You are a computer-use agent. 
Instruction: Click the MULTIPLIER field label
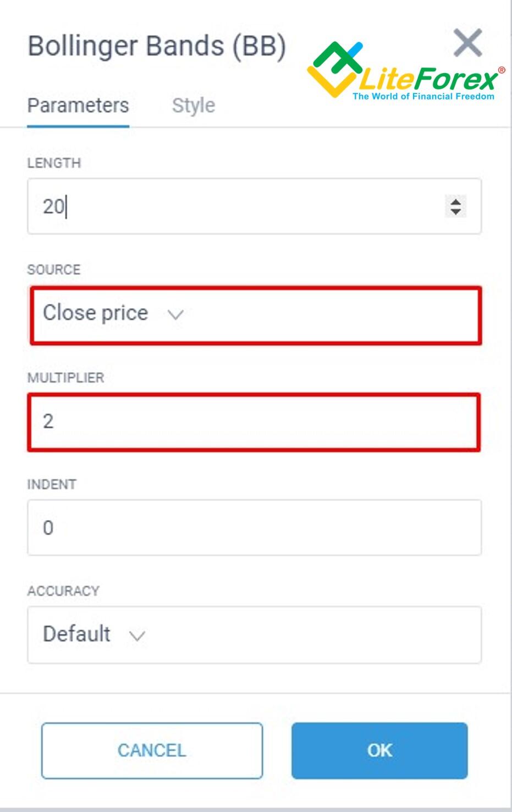point(65,378)
